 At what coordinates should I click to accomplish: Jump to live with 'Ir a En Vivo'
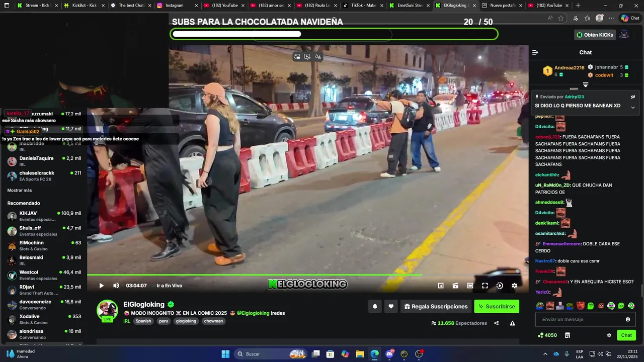[170, 286]
